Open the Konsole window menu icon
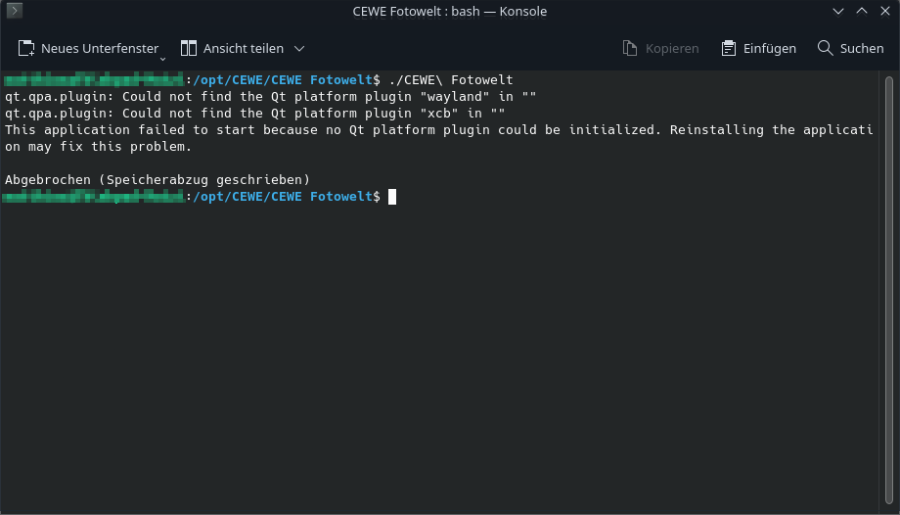900x515 pixels. click(x=14, y=12)
